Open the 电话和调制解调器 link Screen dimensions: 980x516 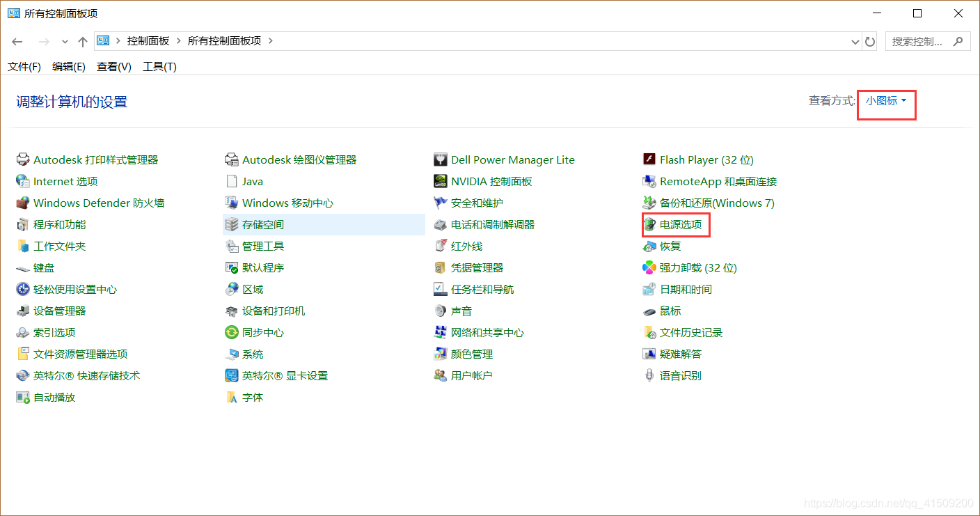coord(493,224)
